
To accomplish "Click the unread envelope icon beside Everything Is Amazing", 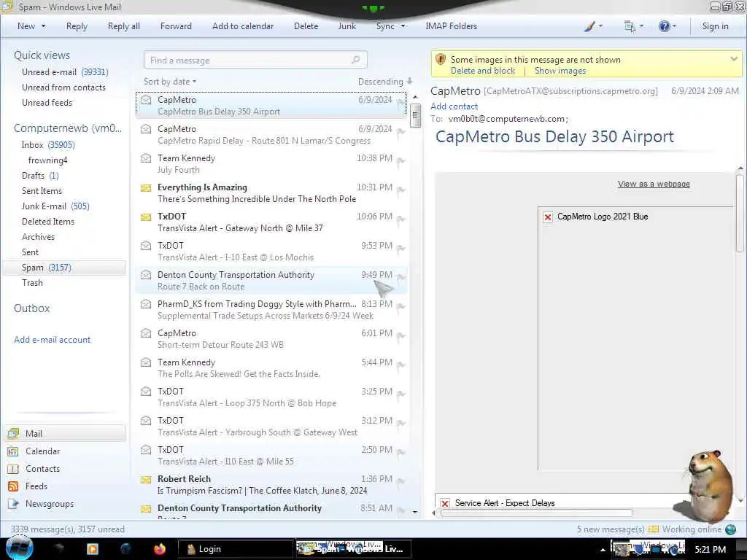I will 146,187.
